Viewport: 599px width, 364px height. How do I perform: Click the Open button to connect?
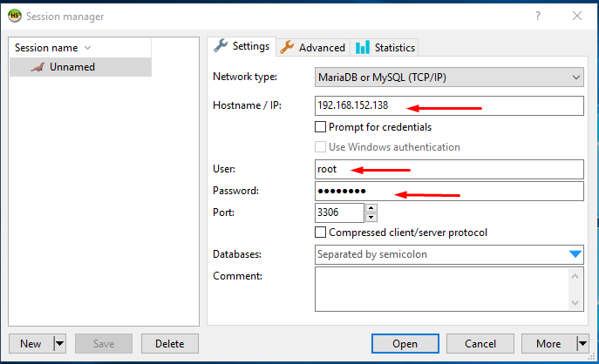click(x=405, y=343)
